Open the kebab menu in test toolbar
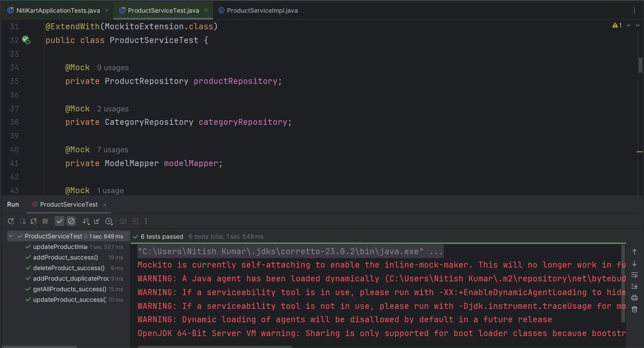This screenshot has height=348, width=644. tap(146, 221)
